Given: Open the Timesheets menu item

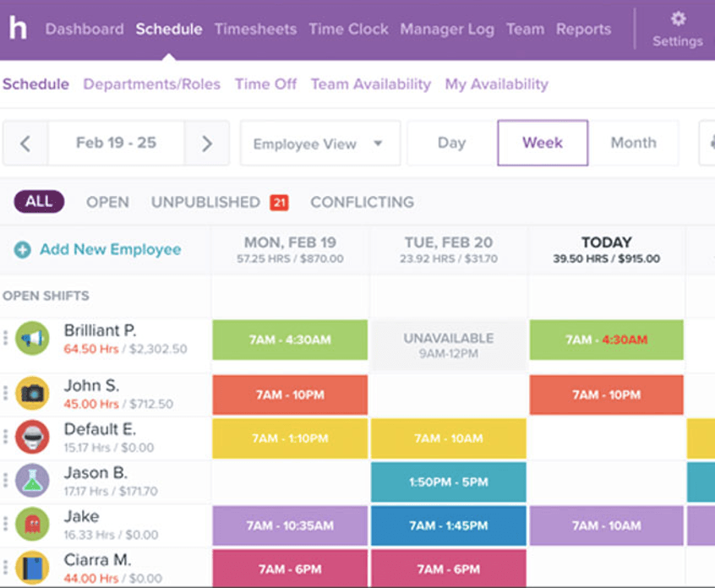Looking at the screenshot, I should pos(255,29).
